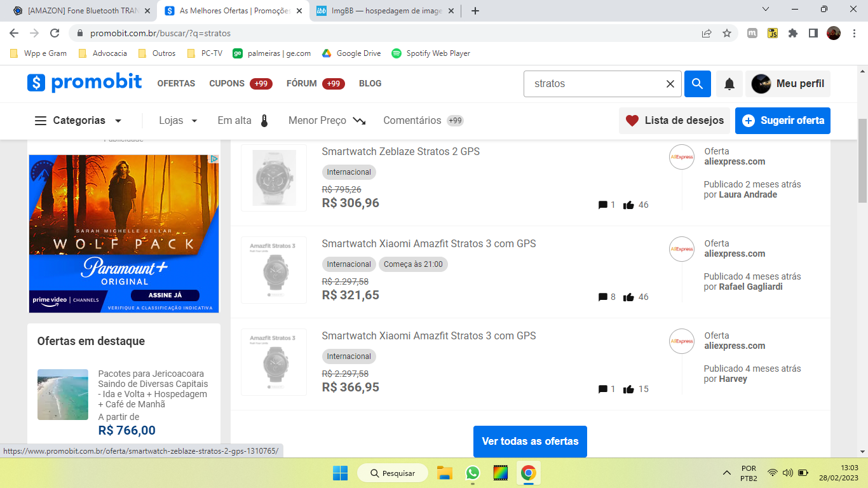Switch to the ImgBB tab

coord(385,11)
